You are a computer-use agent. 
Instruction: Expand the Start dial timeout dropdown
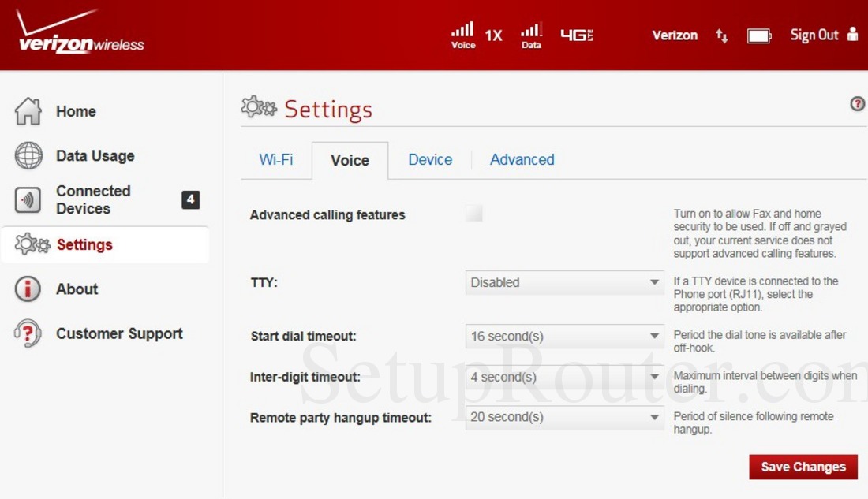563,336
